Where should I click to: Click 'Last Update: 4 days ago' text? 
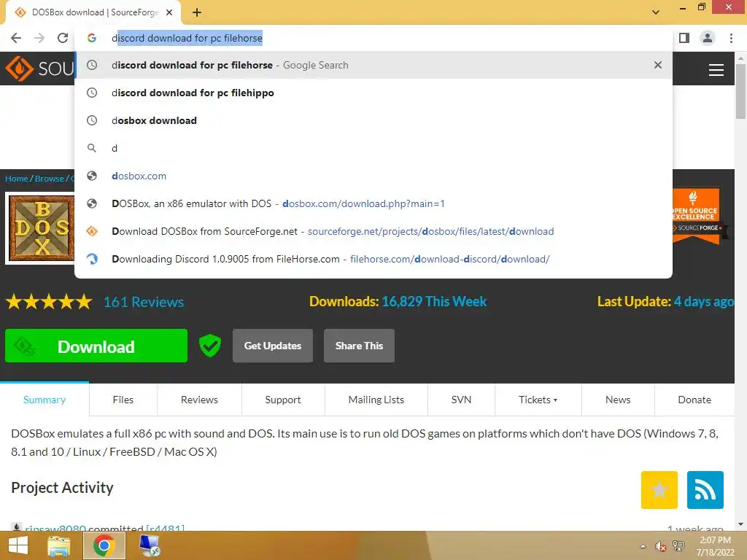tap(665, 301)
